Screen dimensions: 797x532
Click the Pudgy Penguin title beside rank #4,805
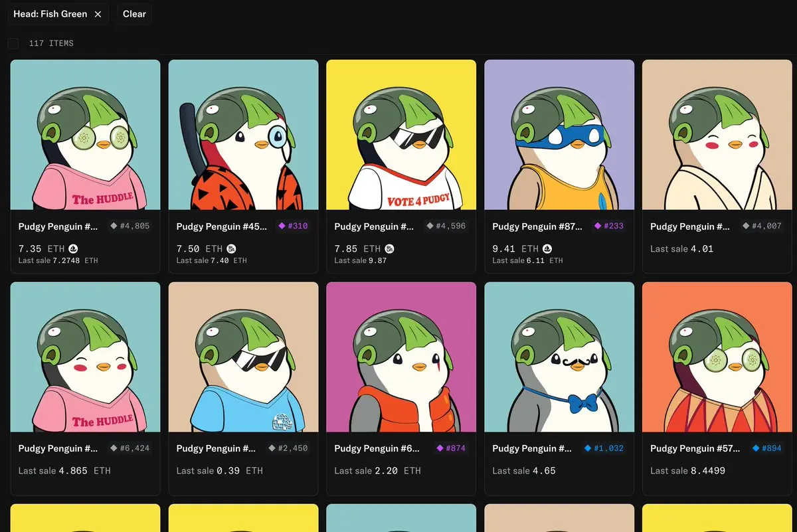pos(59,226)
